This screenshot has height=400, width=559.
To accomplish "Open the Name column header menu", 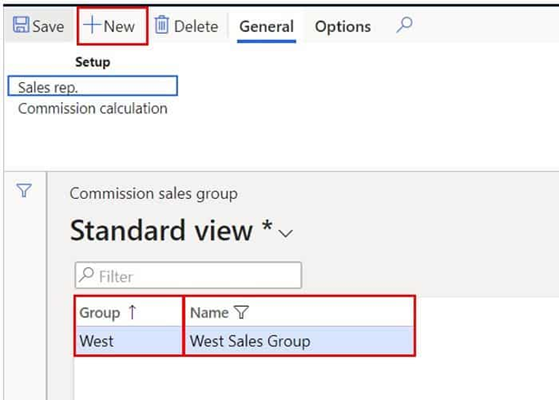I will pos(209,313).
